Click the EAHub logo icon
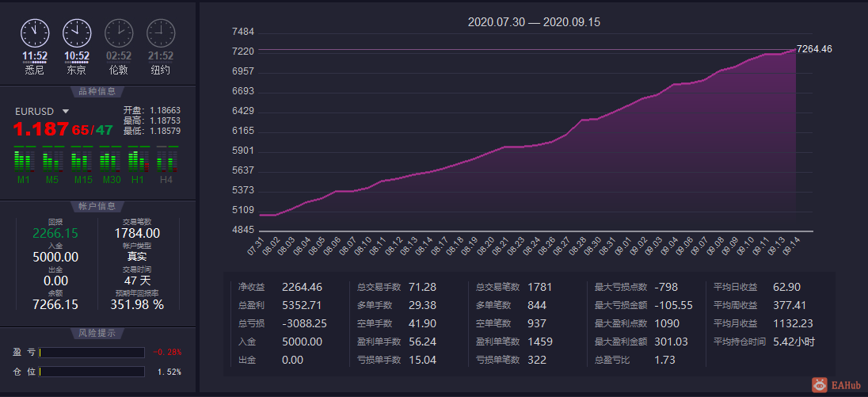Viewport: 868px width, 397px height. point(819,385)
